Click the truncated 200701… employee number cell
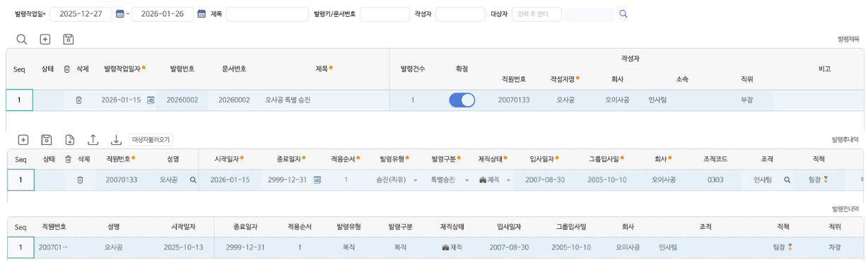 coord(54,247)
